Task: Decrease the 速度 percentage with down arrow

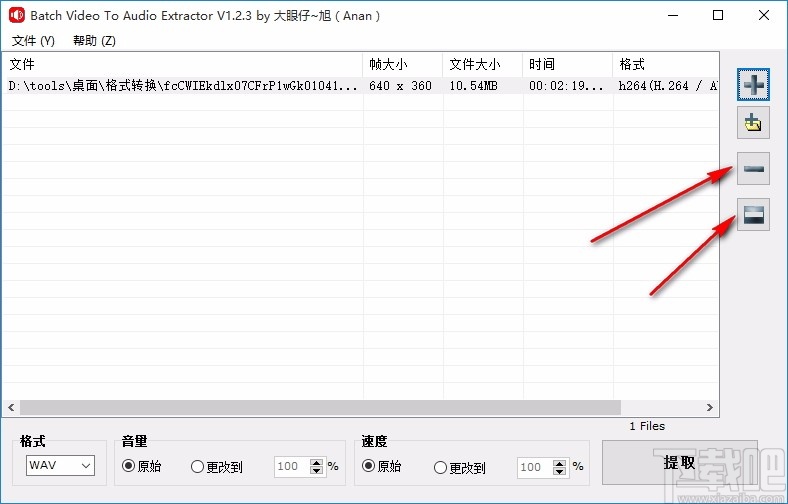Action: coord(559,472)
